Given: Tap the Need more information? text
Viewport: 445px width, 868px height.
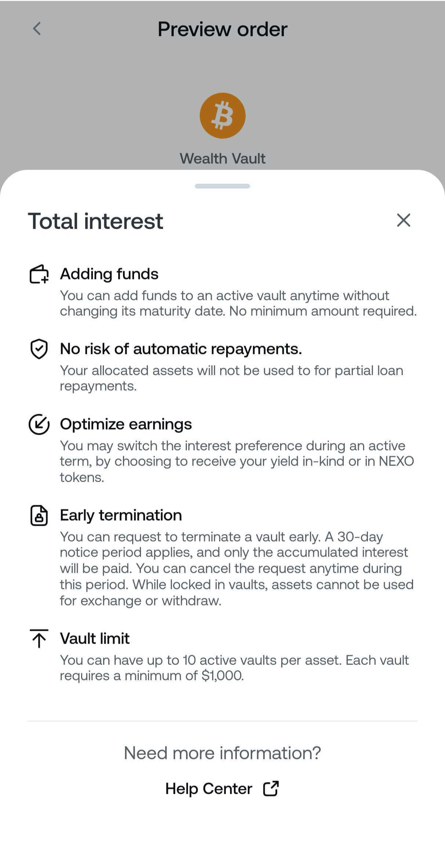Looking at the screenshot, I should coord(222,753).
